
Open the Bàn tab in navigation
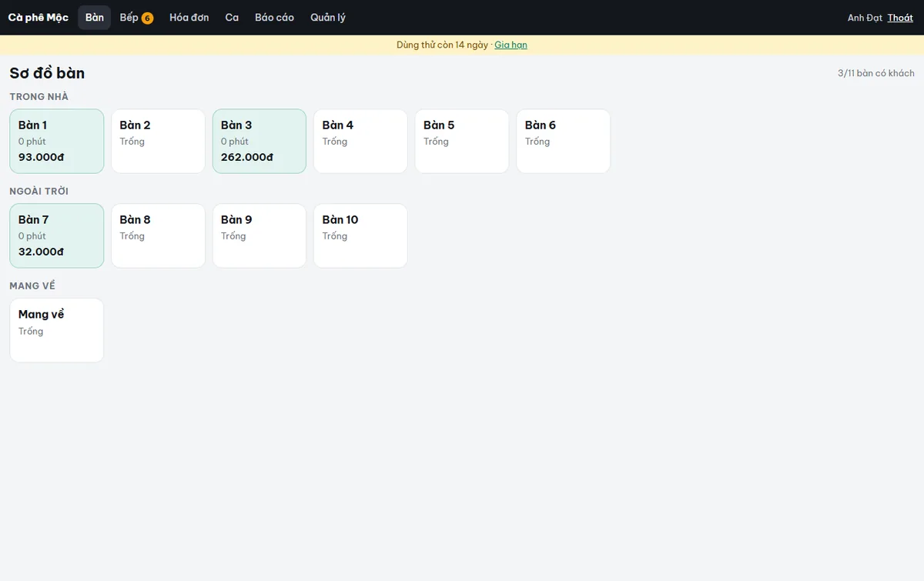pyautogui.click(x=94, y=18)
